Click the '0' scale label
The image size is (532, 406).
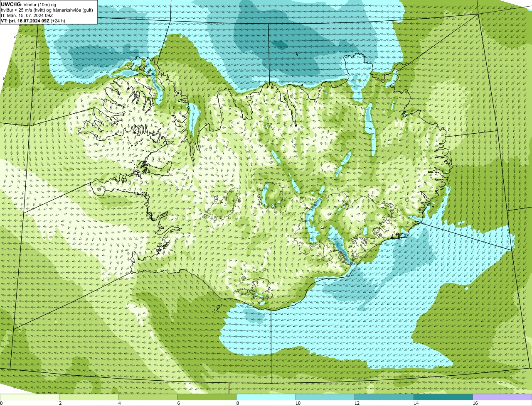coord(1,404)
